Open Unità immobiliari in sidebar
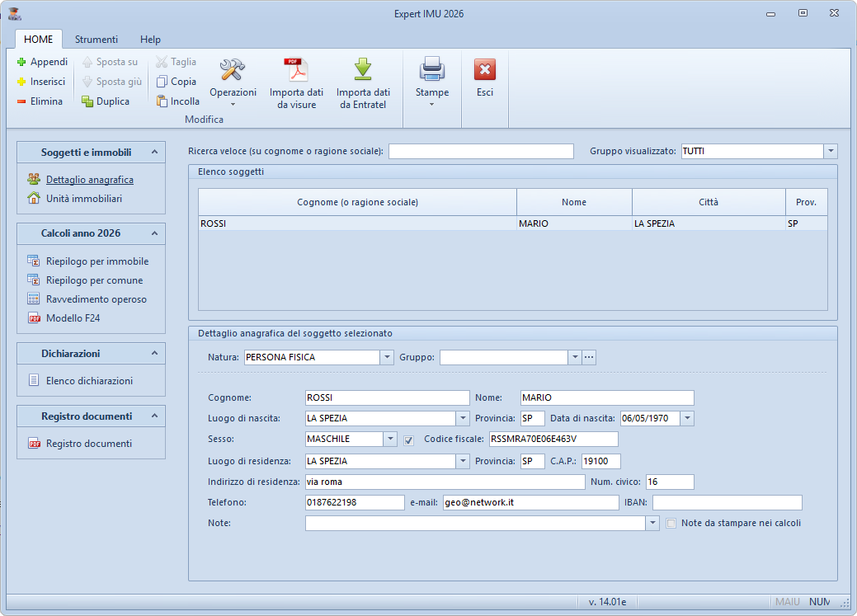The height and width of the screenshot is (616, 857). (x=84, y=198)
